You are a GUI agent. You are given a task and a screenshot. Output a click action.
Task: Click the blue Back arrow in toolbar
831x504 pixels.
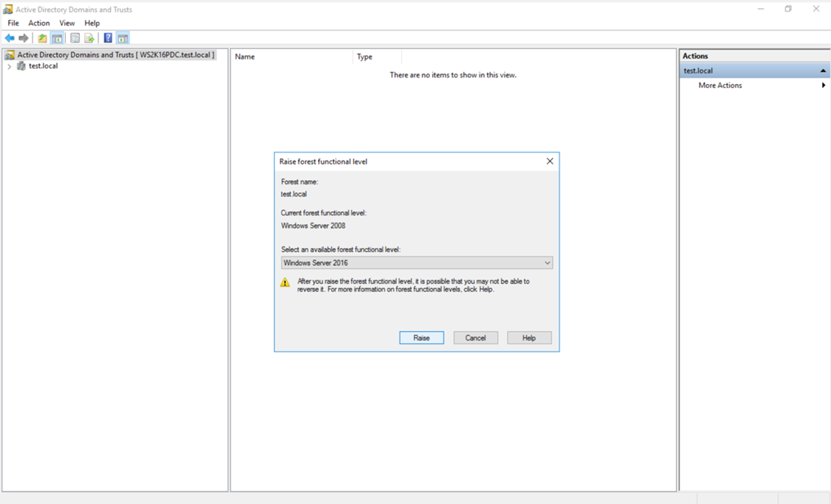(x=10, y=38)
